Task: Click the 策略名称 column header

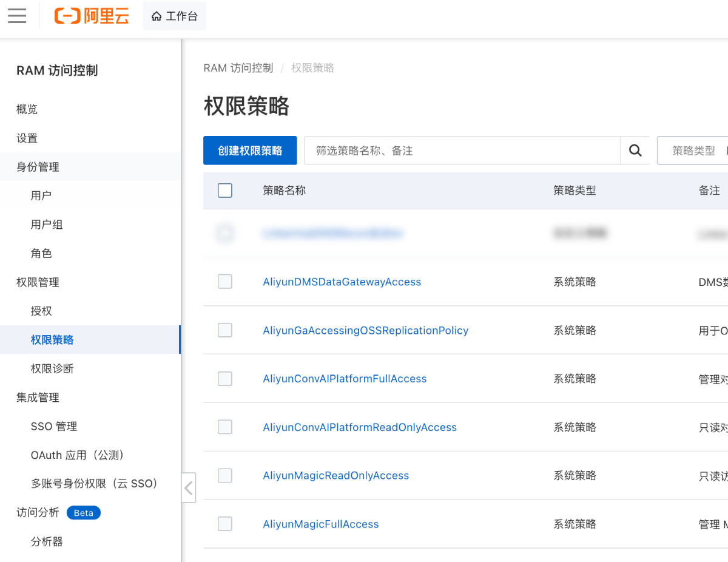Action: pyautogui.click(x=285, y=191)
